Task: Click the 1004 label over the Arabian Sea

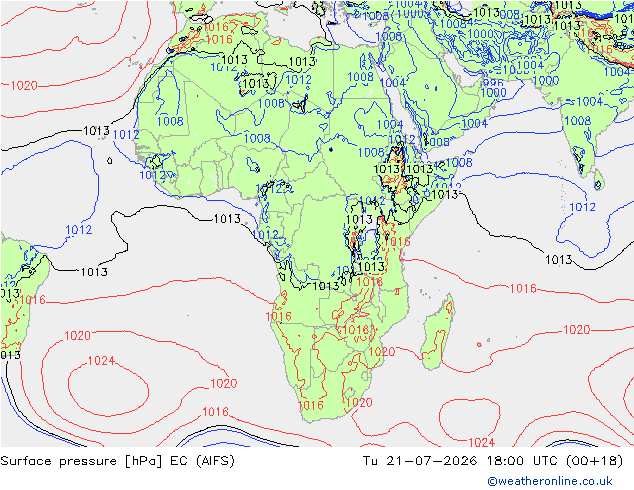Action: 475,123
